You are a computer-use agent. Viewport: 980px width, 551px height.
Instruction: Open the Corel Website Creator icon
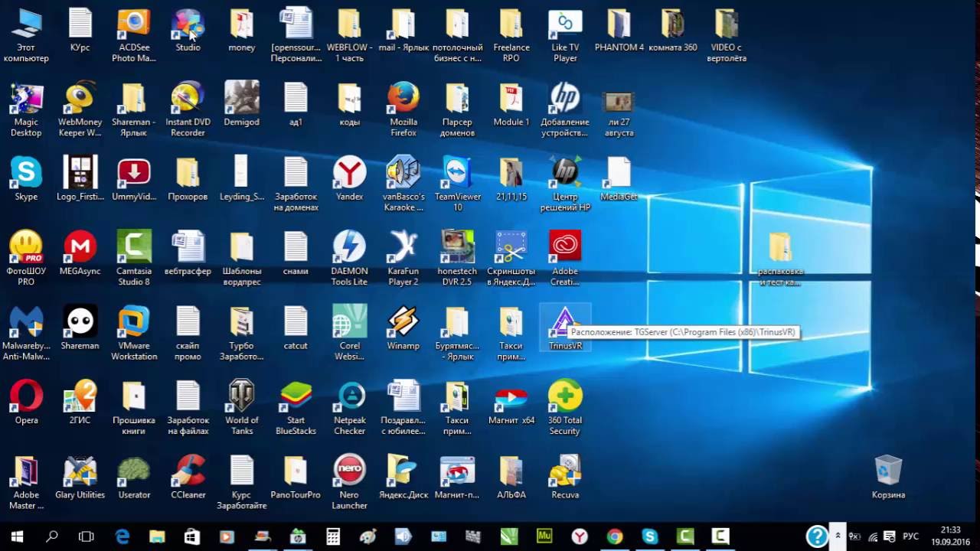coord(349,333)
